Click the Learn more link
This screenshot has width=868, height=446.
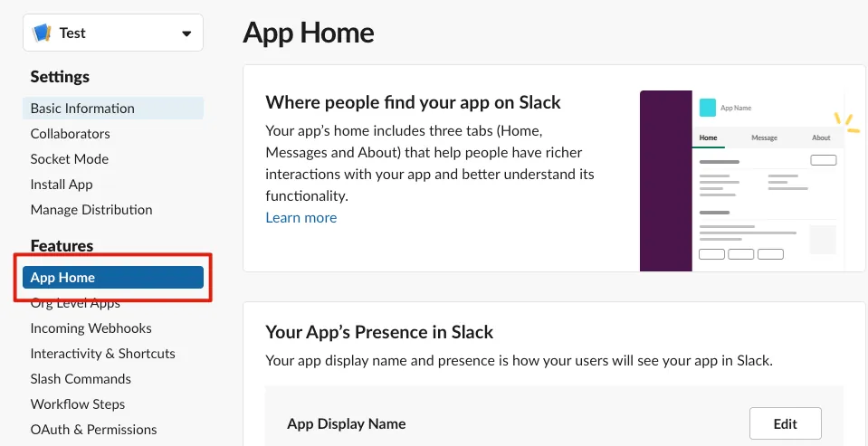coord(300,218)
